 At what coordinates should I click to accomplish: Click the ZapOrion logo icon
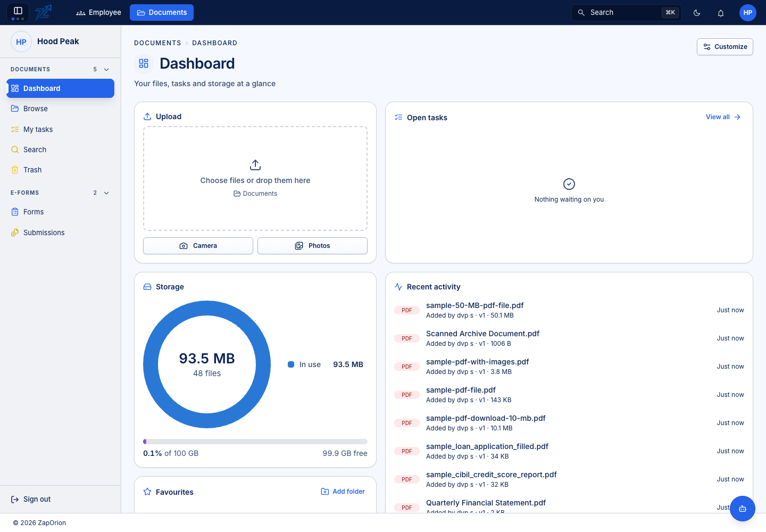[x=43, y=12]
